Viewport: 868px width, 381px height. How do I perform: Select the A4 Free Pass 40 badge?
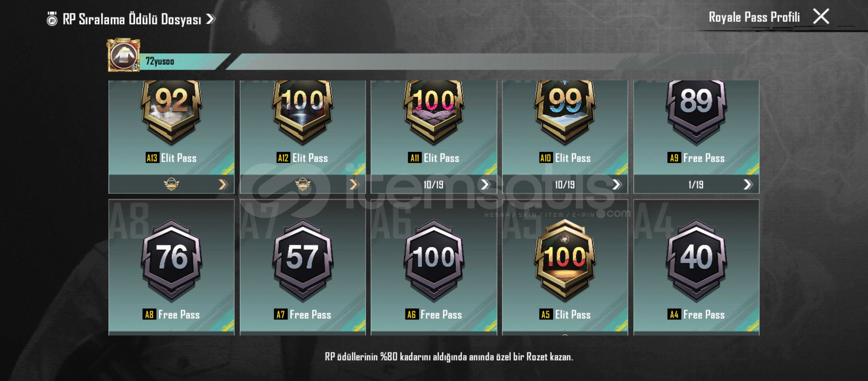pyautogui.click(x=697, y=260)
